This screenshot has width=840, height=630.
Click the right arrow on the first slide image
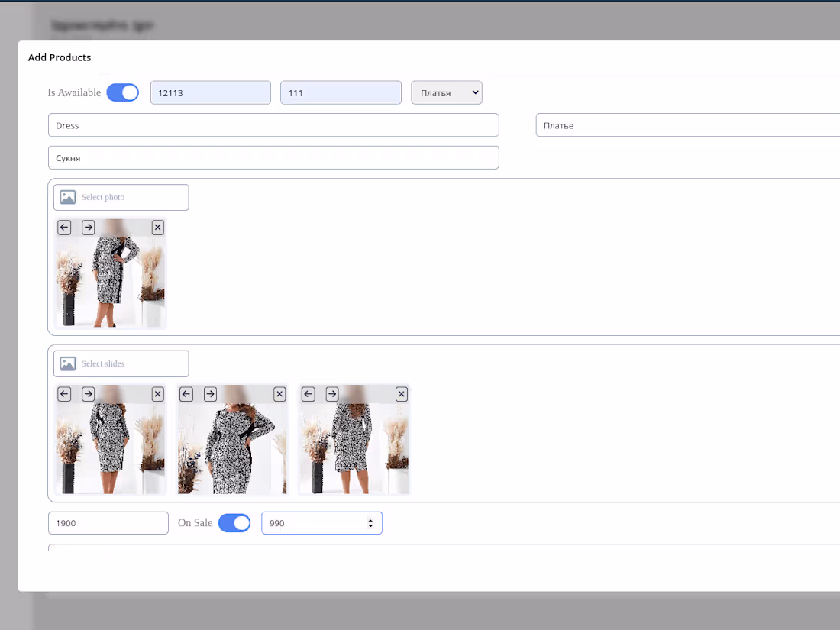[88, 394]
